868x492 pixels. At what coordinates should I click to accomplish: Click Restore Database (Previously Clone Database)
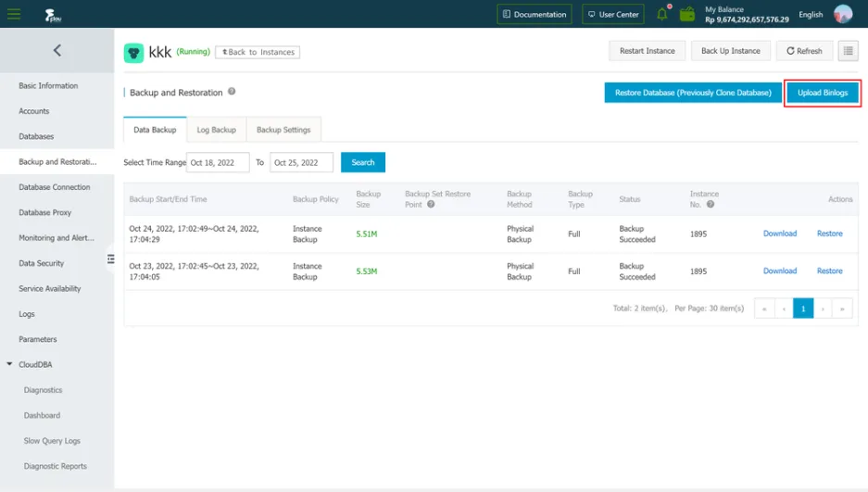coord(693,93)
